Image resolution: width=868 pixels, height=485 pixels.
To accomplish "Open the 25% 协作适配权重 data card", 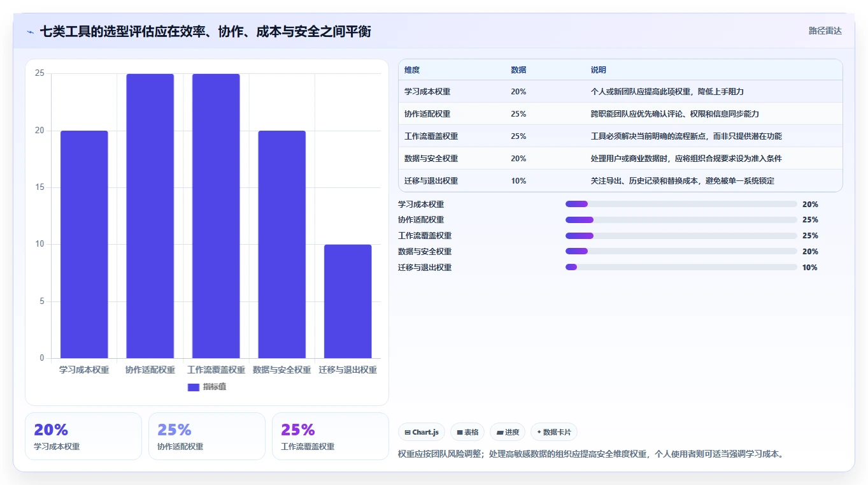I will point(207,436).
